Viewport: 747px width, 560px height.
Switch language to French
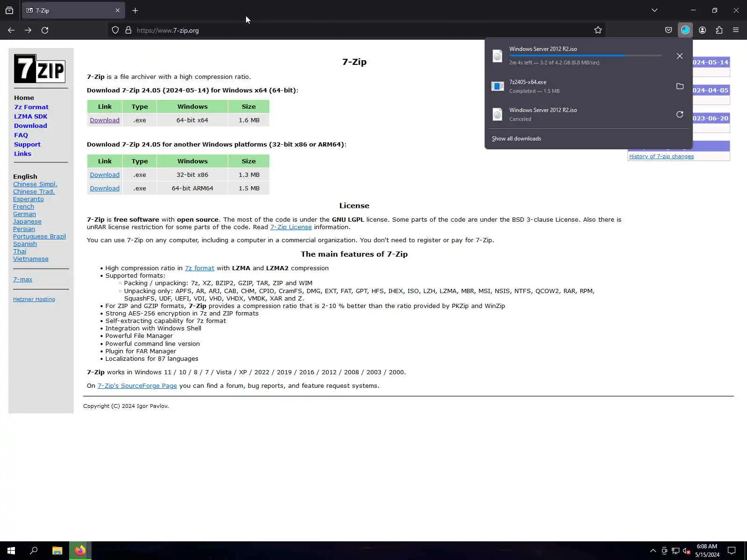coord(23,206)
